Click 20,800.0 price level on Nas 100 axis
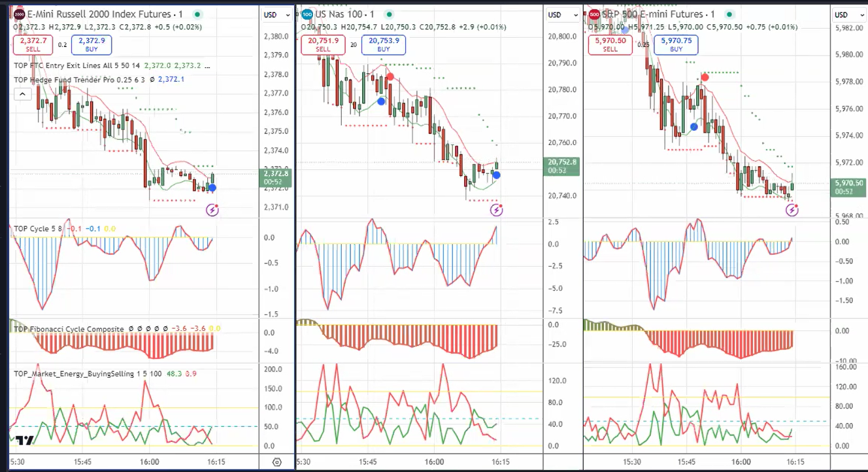Screen dimensions: 868x472 click(x=563, y=37)
